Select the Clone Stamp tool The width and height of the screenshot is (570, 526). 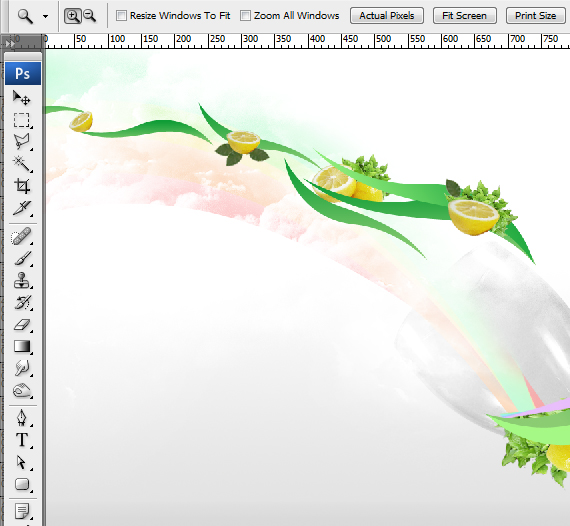(x=21, y=281)
